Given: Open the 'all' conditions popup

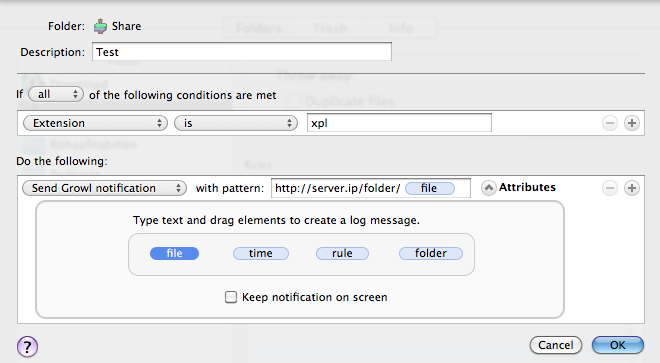Looking at the screenshot, I should [56, 94].
